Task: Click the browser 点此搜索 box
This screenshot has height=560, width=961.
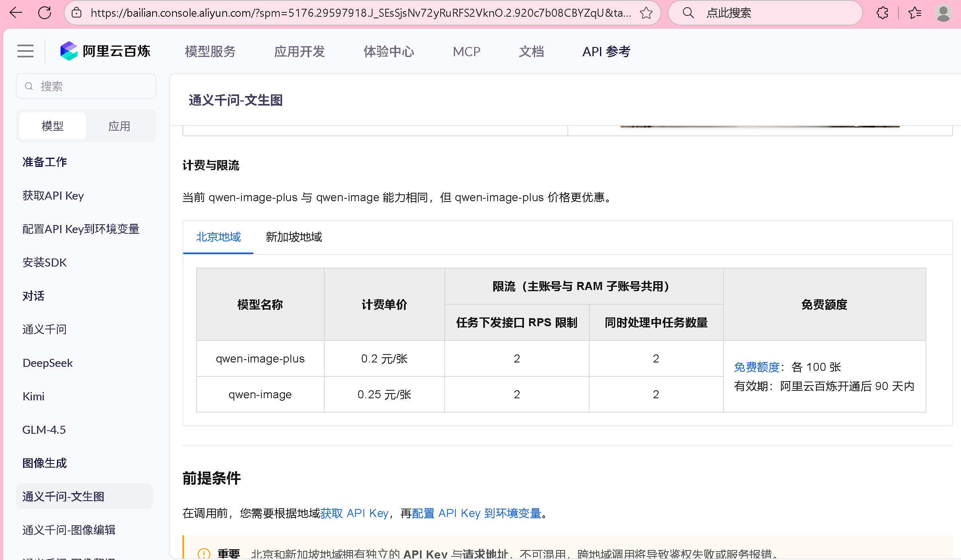Action: (765, 13)
